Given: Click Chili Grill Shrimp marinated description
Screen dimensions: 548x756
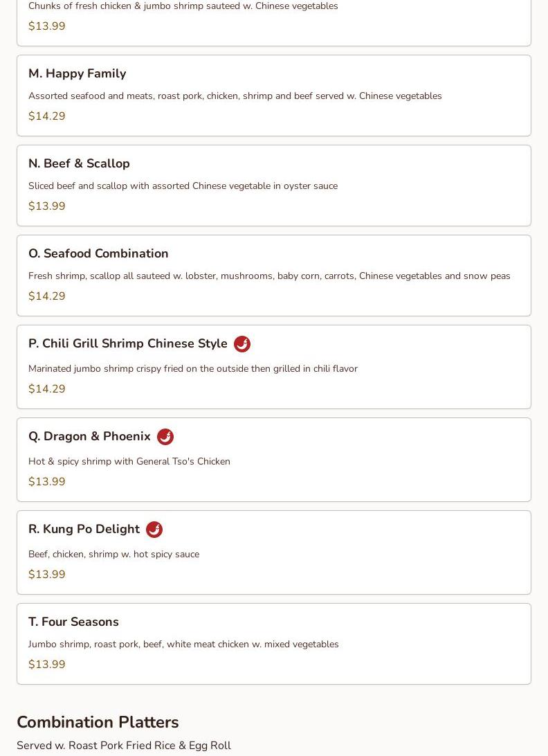Looking at the screenshot, I should 193,369.
